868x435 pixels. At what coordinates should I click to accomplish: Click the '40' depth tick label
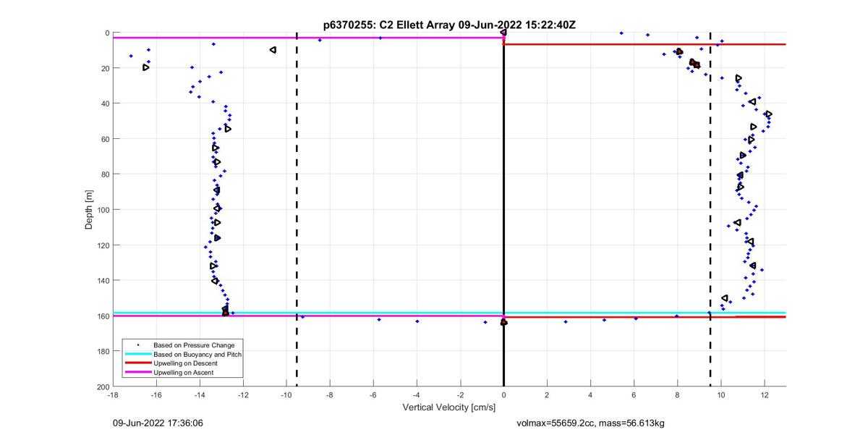(x=105, y=104)
